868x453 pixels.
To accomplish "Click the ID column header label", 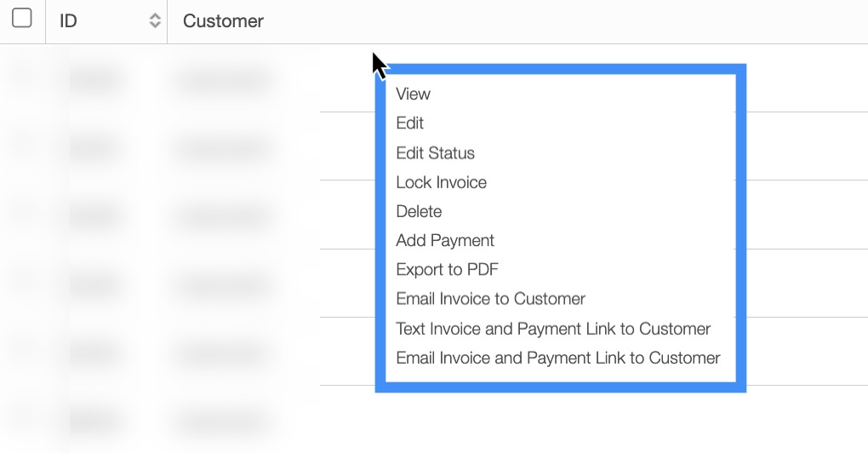I will [69, 21].
